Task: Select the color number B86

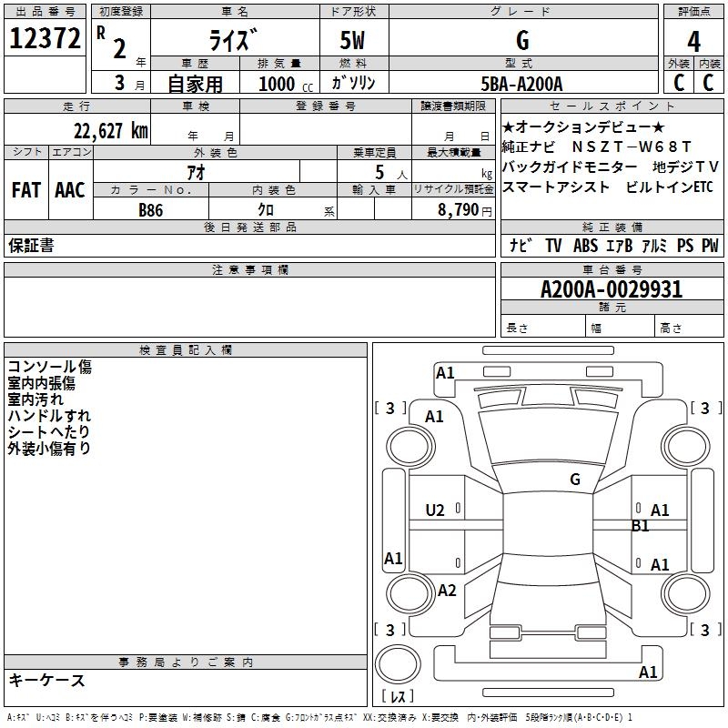Action: point(151,209)
